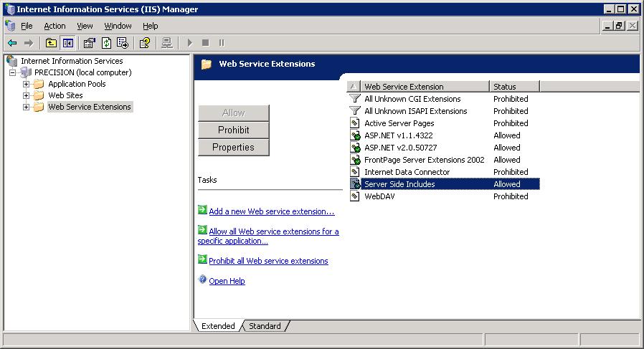
Task: Open the Help menu
Action: [x=151, y=26]
